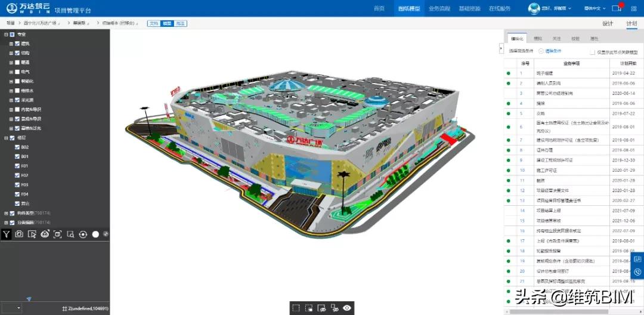Activate the pointer selection box tool
The width and height of the screenshot is (644, 315).
coord(32,234)
